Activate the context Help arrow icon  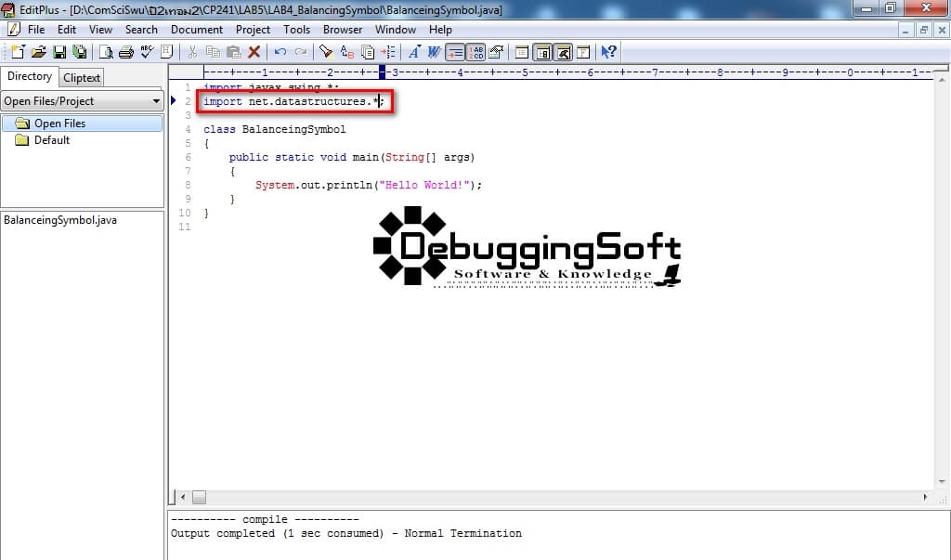click(609, 52)
